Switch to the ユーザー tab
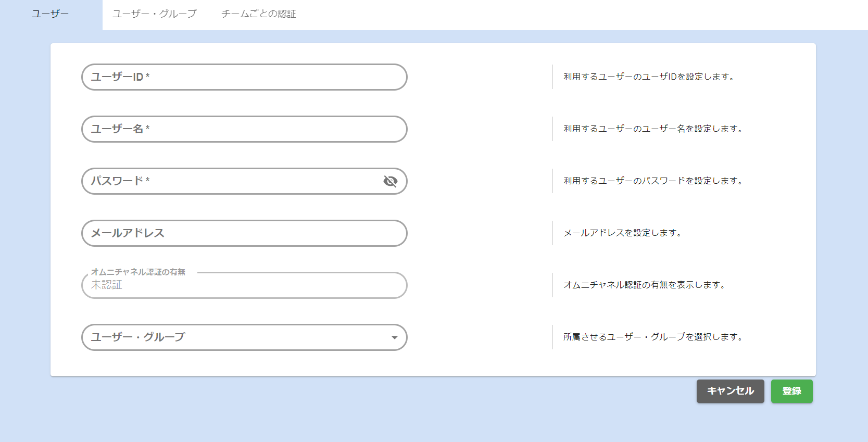Screen dimensions: 868x442 click(x=51, y=14)
